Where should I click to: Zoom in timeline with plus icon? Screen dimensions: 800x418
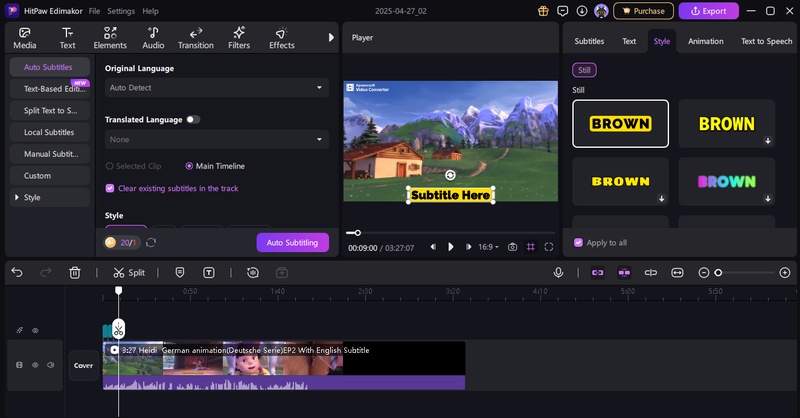(x=785, y=273)
